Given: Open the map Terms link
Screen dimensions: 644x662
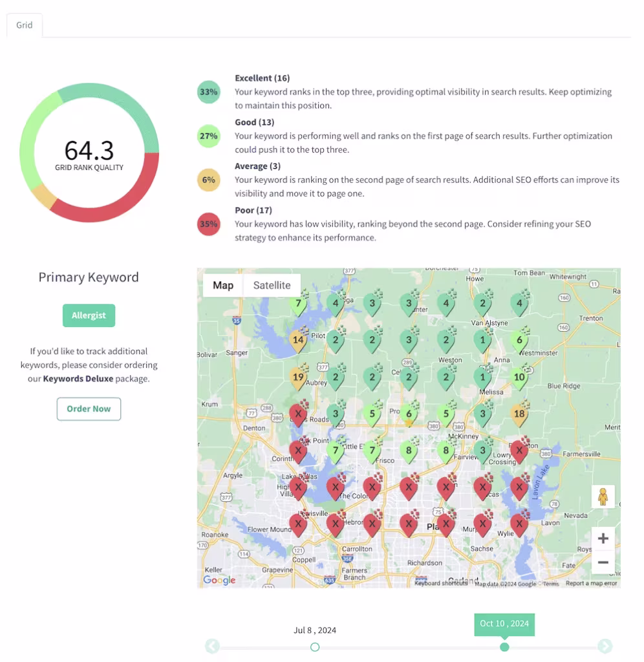Looking at the screenshot, I should tap(551, 584).
